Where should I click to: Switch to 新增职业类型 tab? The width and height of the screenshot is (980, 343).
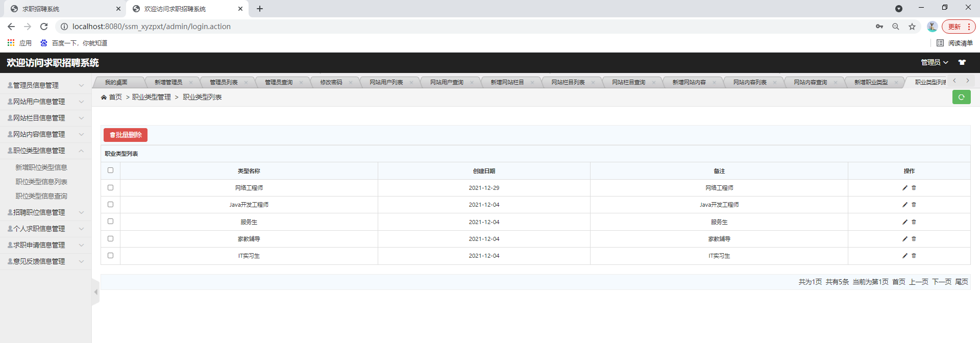871,82
